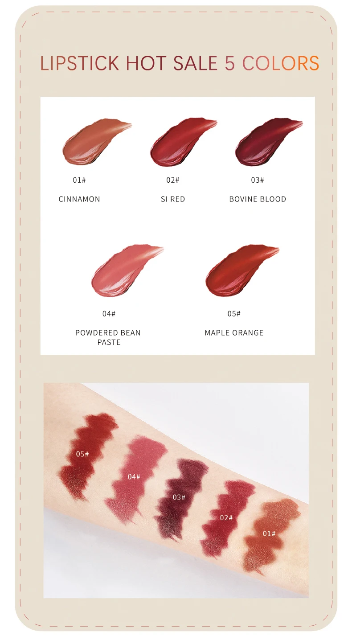The image size is (352, 644).
Task: Click the 'LIPSTICK HOT SALE 5 COLORS' heading
Action: [180, 63]
